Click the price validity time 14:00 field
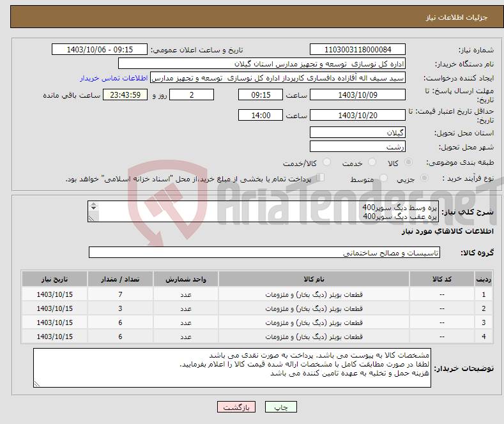The image size is (504, 424). tap(261, 115)
